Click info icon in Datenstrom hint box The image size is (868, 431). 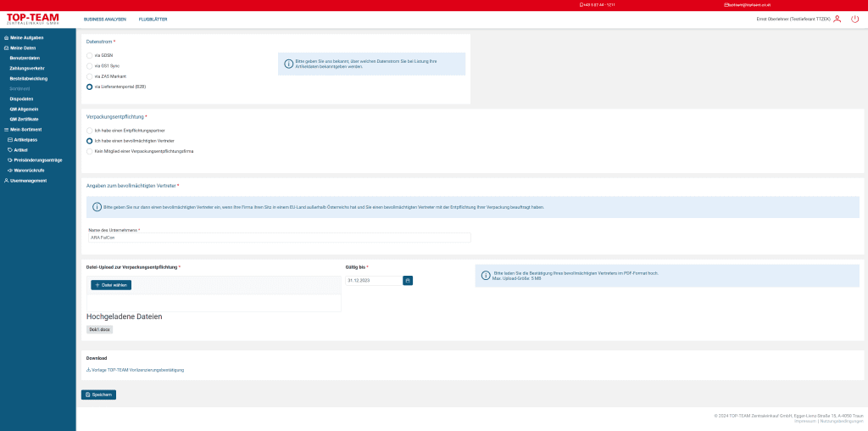click(x=288, y=64)
